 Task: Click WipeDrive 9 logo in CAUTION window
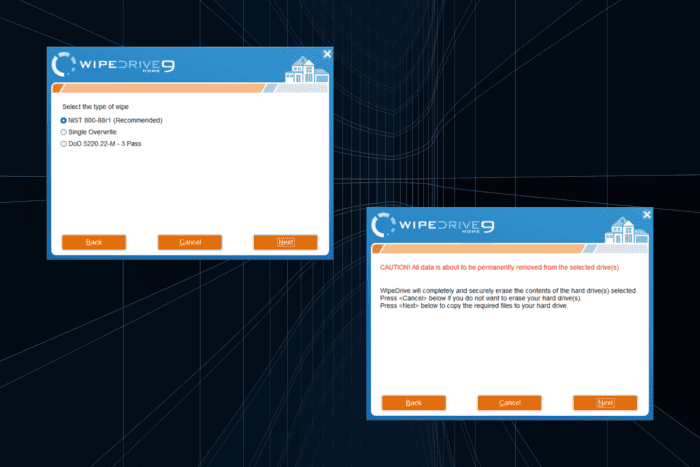tap(433, 225)
